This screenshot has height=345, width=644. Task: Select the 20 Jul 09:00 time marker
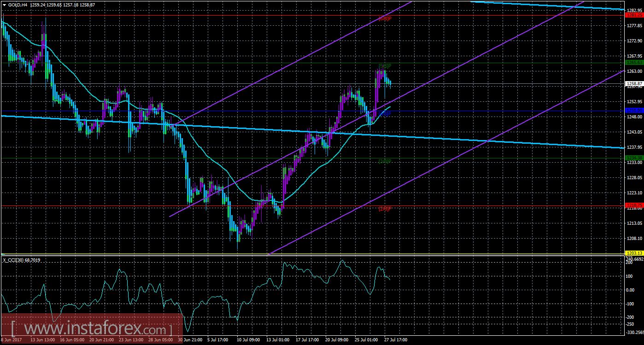[336, 340]
